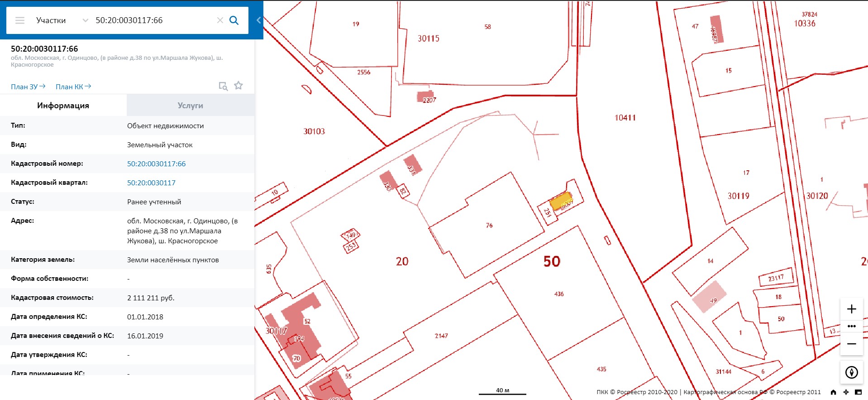Viewport: 868px width, 400px height.
Task: Select the Информация tab
Action: (63, 106)
